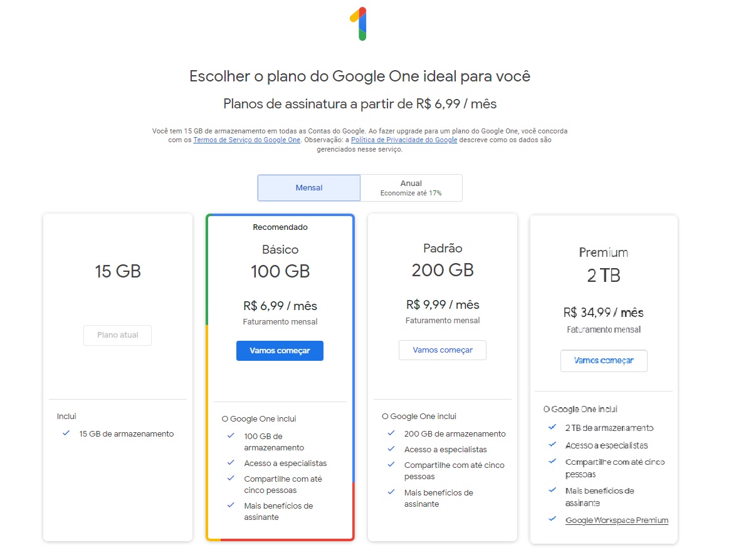Viewport: 736px width, 560px height.
Task: Click the R$ 9,99 / mês price text
Action: pyautogui.click(x=443, y=305)
